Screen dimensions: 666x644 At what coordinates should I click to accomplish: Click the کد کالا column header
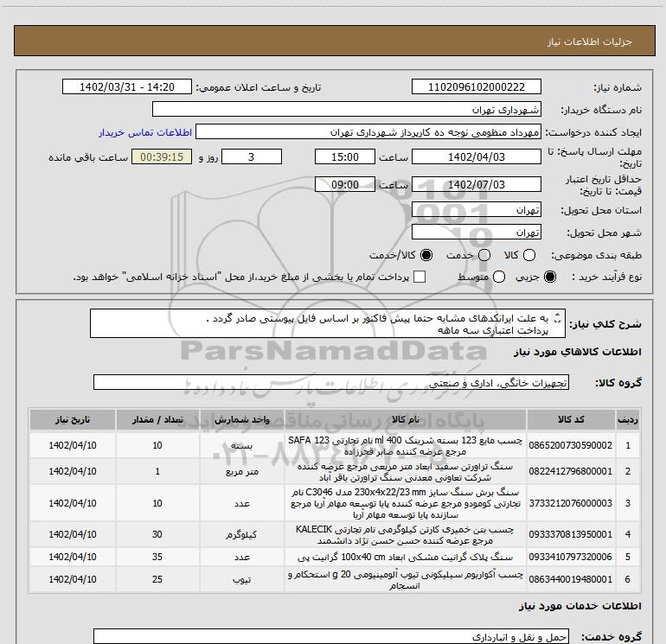[x=571, y=420]
